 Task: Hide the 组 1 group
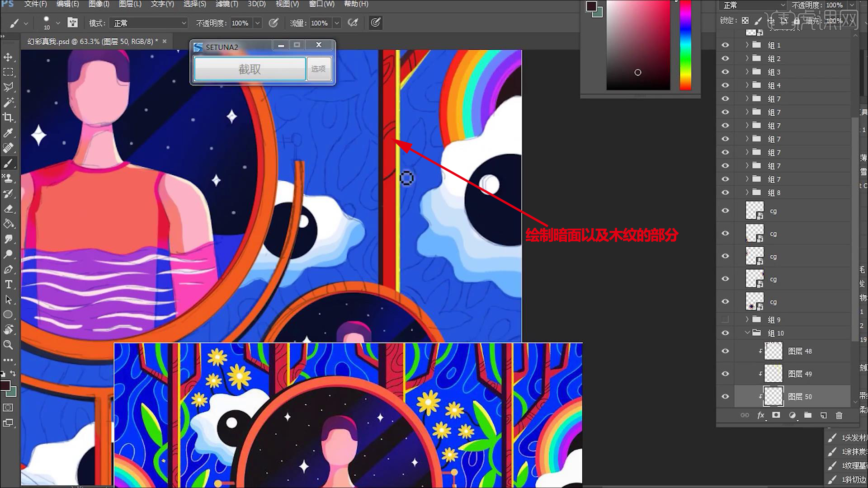[x=726, y=45]
